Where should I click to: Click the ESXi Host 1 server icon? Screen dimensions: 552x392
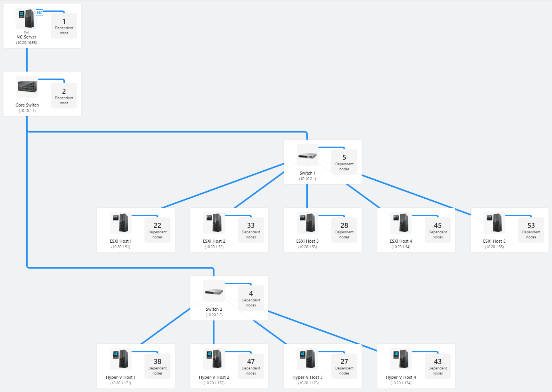tap(120, 223)
